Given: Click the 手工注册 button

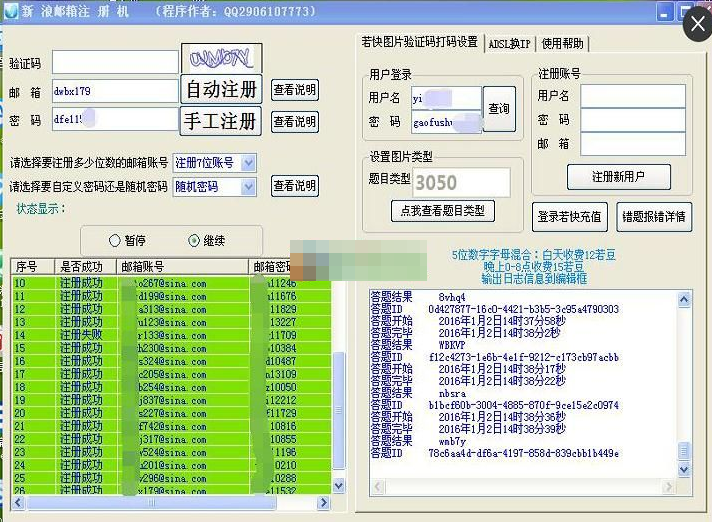Looking at the screenshot, I should (221, 121).
